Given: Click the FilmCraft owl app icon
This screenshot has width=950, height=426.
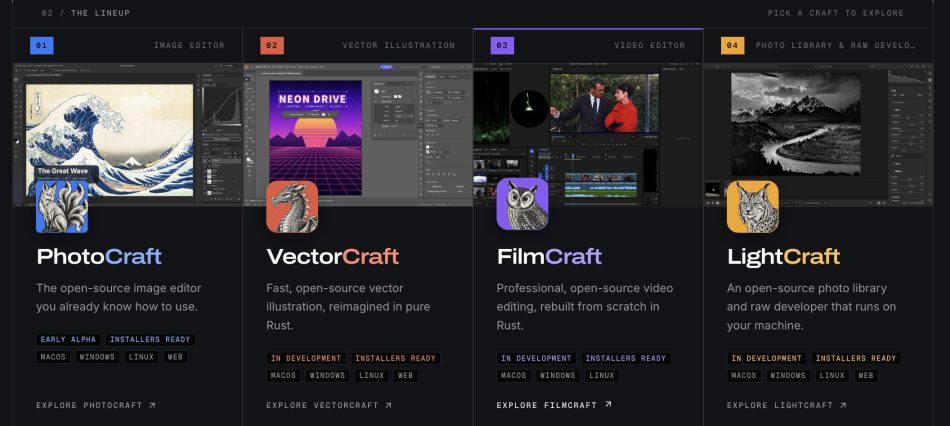Looking at the screenshot, I should click(522, 204).
